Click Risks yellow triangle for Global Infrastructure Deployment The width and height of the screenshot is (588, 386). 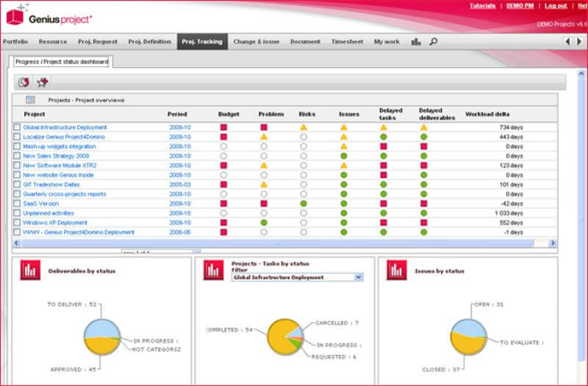pyautogui.click(x=304, y=127)
